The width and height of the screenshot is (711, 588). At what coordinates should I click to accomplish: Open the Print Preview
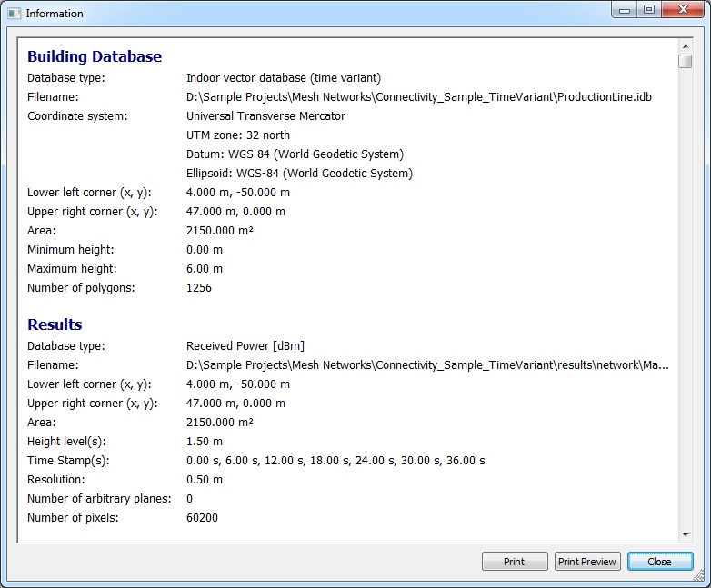point(587,562)
